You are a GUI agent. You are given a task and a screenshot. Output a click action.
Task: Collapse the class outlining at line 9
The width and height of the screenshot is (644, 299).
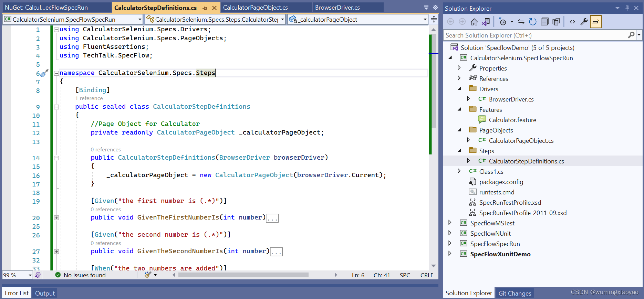(x=56, y=107)
